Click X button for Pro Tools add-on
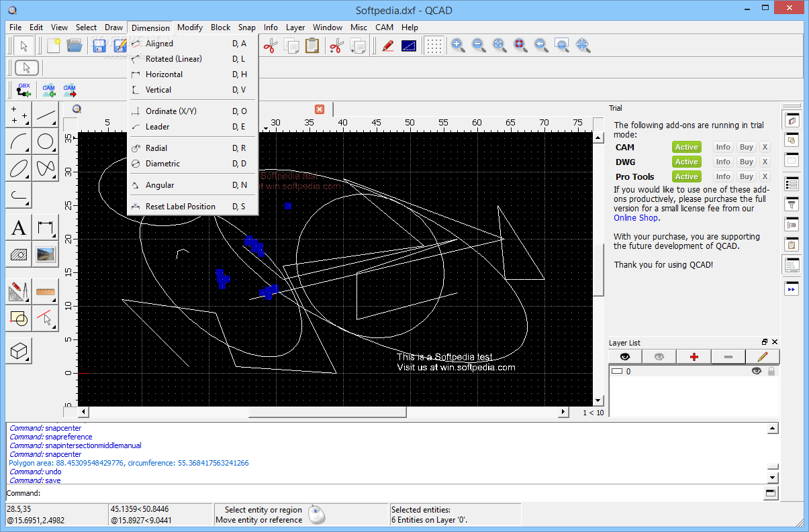The width and height of the screenshot is (809, 532). (765, 176)
